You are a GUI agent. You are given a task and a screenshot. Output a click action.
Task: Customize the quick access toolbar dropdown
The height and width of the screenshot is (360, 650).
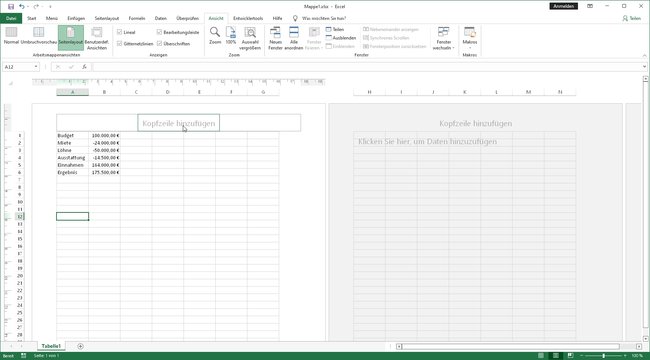[x=50, y=6]
